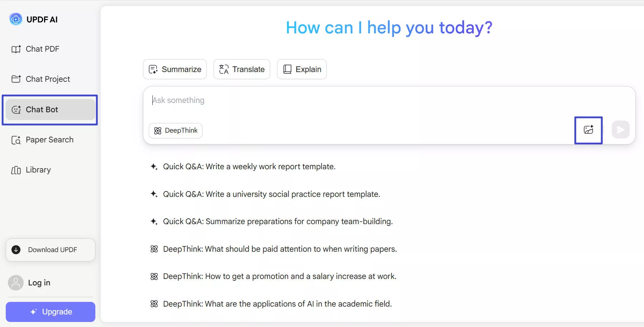Click the Summarize button
644x327 pixels.
pos(175,69)
